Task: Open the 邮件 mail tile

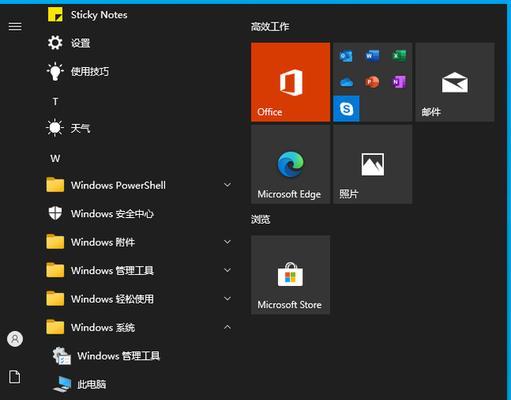Action: coord(455,82)
